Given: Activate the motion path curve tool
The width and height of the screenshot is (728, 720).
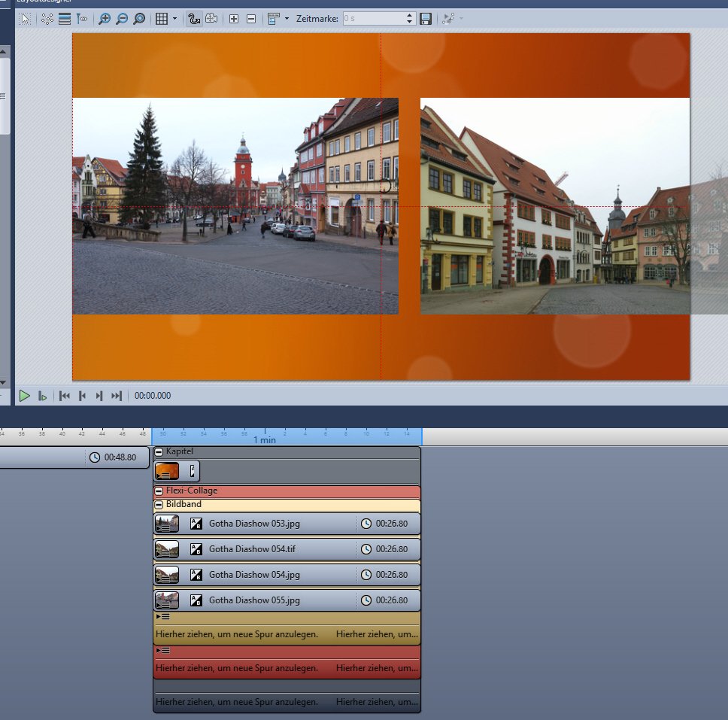Looking at the screenshot, I should click(194, 19).
